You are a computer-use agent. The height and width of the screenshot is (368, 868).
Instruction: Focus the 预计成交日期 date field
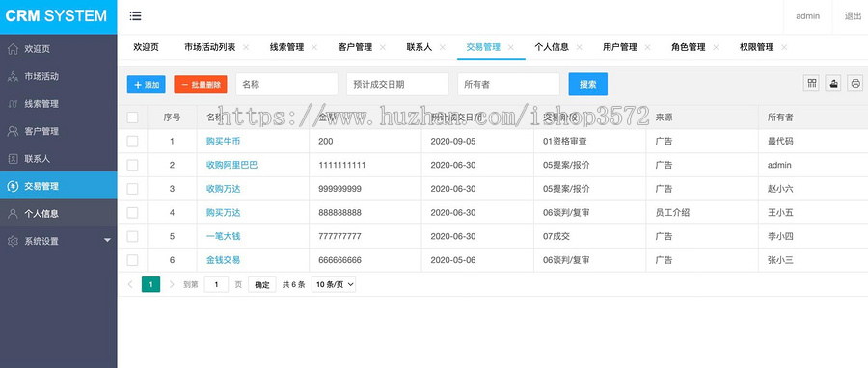(397, 84)
